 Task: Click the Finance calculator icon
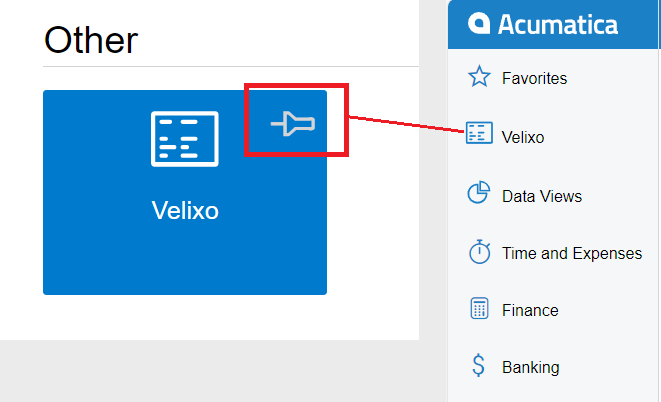point(479,308)
